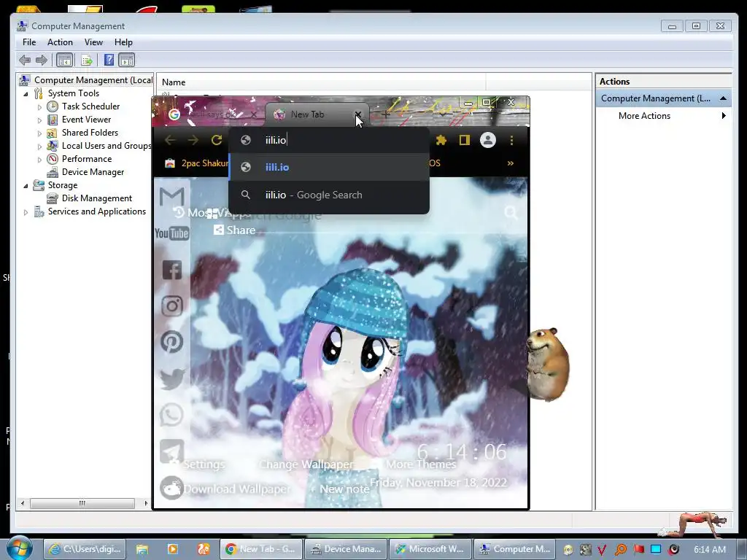Open the Reddit shortcut icon
Screen dimensions: 747x560
[x=171, y=487]
